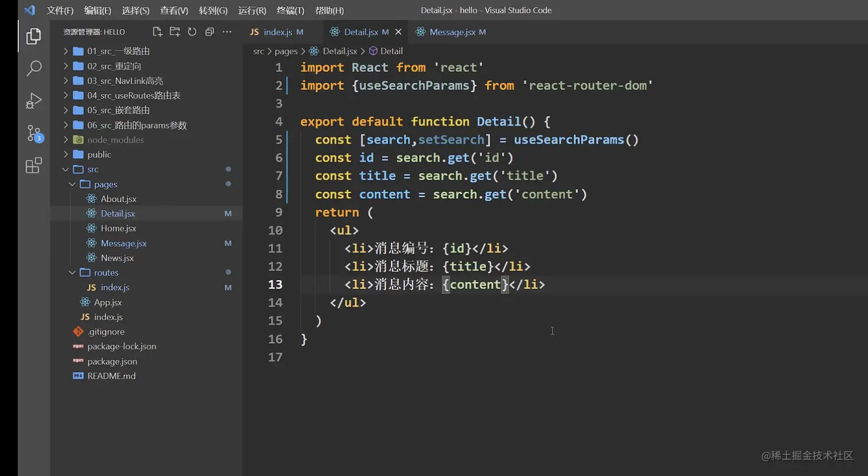Expand the 04_src_useRoutes路由表 folder
868x476 pixels.
tap(146, 95)
